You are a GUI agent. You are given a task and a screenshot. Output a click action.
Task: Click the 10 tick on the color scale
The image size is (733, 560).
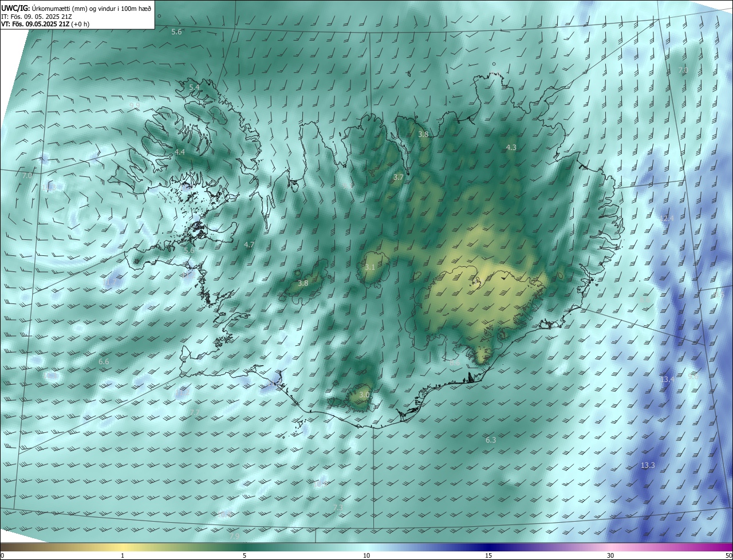click(x=366, y=555)
